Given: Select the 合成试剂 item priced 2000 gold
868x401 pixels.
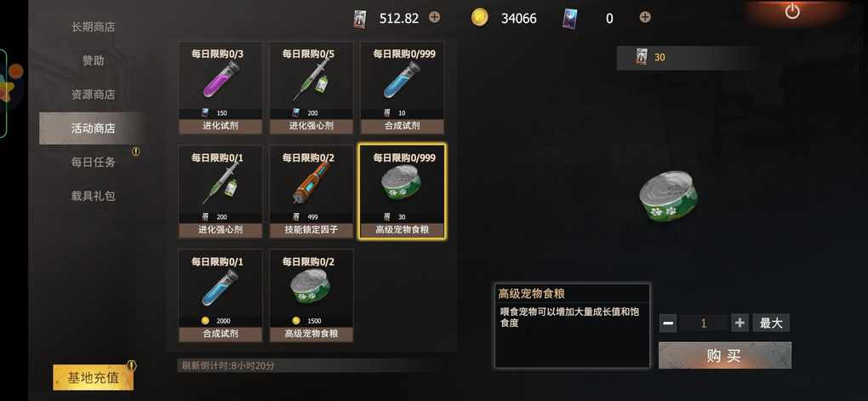Looking at the screenshot, I should 220,295.
